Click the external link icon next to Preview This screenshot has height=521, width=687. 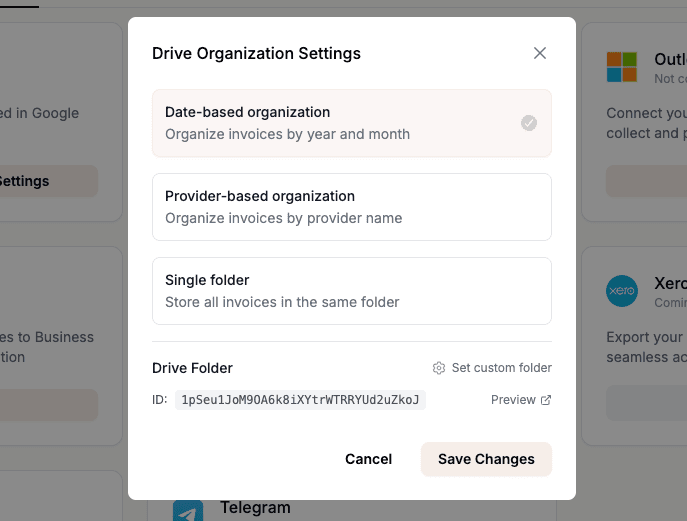coord(546,400)
